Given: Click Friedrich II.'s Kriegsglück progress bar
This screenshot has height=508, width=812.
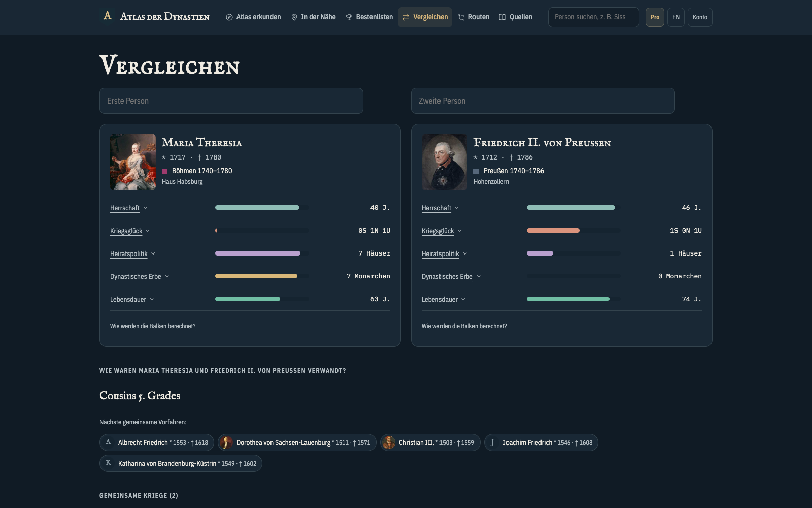Looking at the screenshot, I should click(573, 231).
